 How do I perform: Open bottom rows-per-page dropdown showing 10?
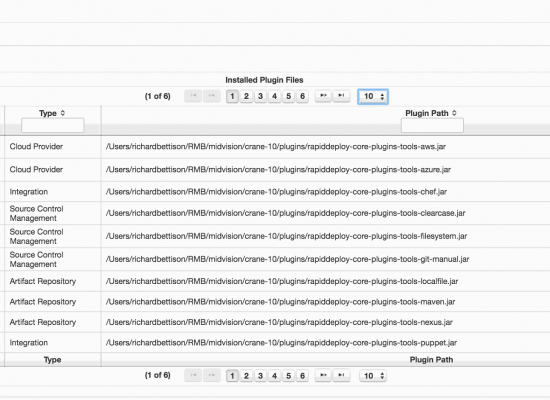(373, 376)
